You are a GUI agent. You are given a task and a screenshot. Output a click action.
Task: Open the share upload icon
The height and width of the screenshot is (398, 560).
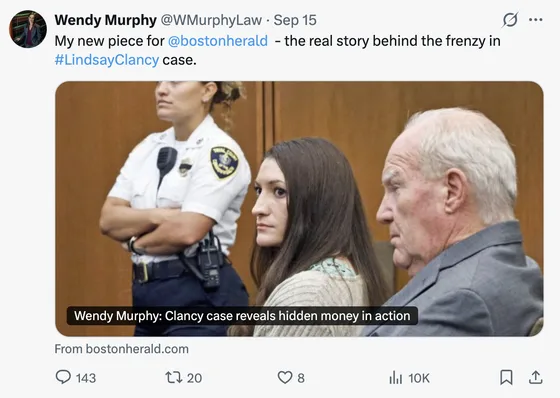(535, 377)
